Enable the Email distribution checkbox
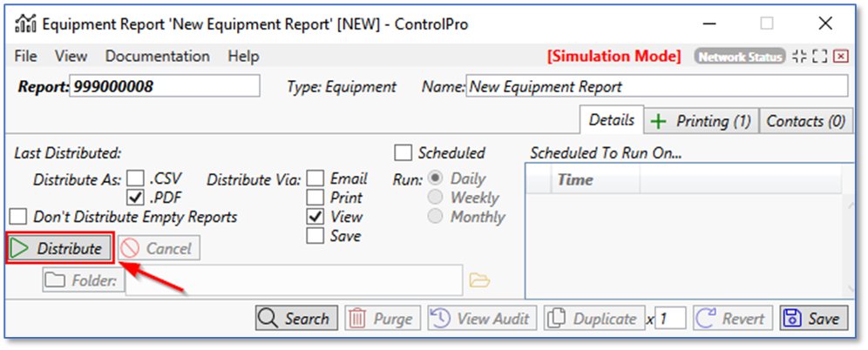The width and height of the screenshot is (868, 350). coord(315,178)
